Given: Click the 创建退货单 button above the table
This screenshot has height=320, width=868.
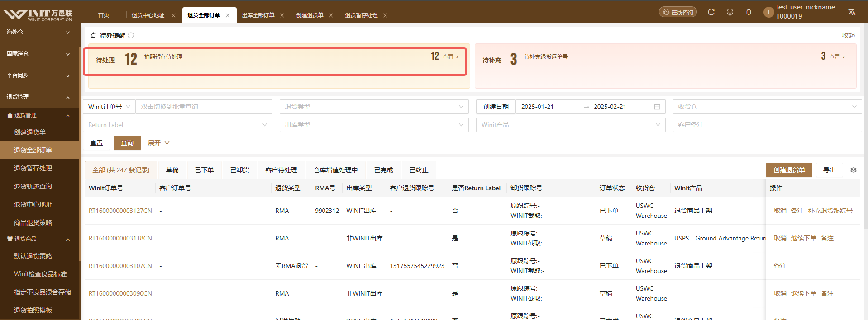Looking at the screenshot, I should (x=789, y=170).
